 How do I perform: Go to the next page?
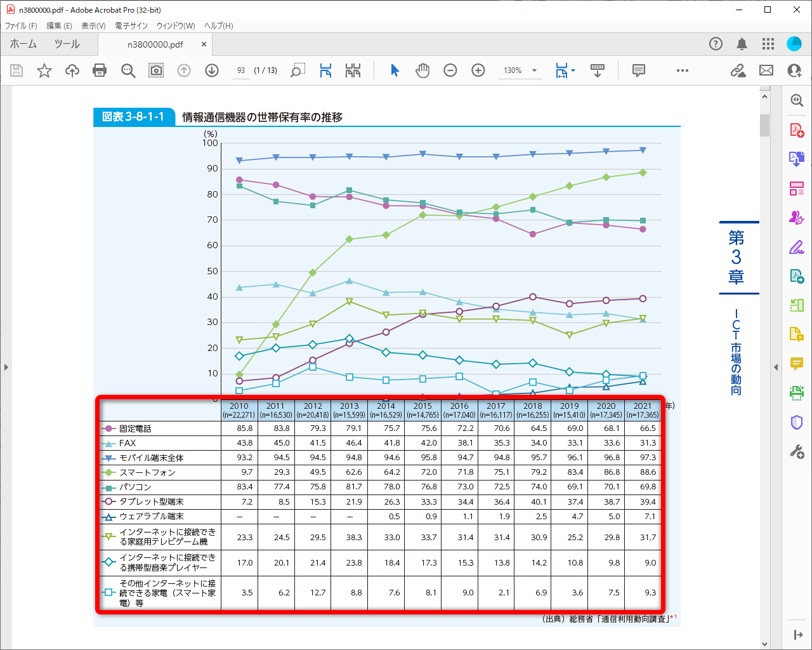[x=212, y=70]
